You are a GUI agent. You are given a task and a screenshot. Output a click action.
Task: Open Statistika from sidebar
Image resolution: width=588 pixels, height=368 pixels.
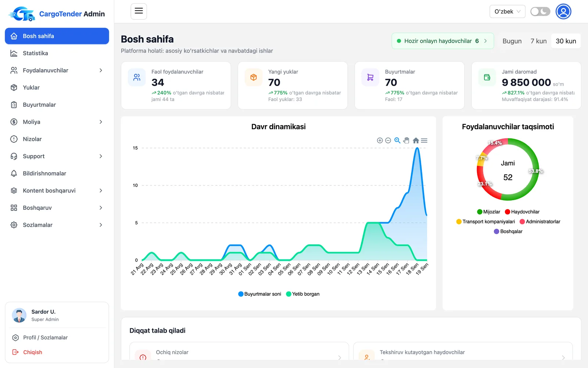(57, 53)
